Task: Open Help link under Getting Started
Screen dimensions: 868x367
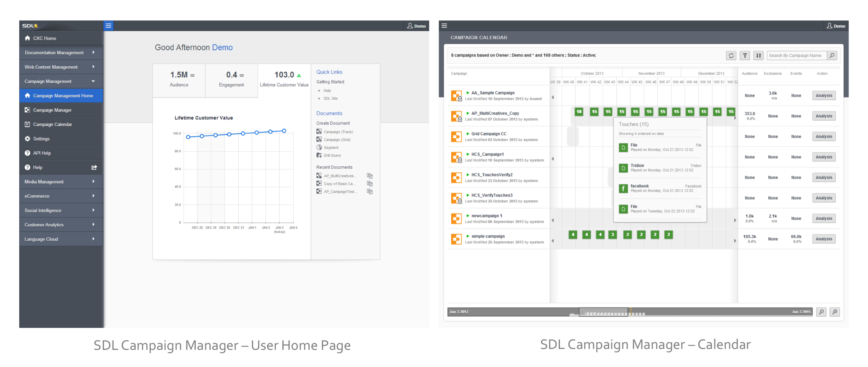Action: click(x=327, y=91)
